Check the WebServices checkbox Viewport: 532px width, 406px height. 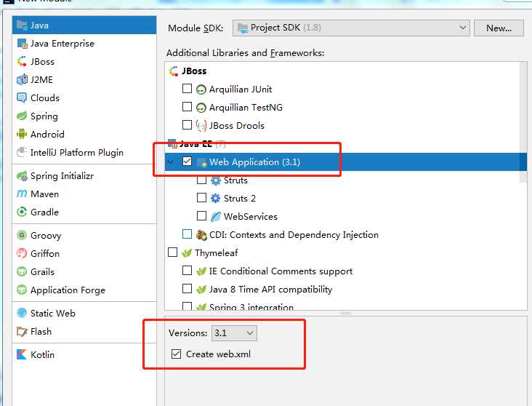pyautogui.click(x=201, y=216)
